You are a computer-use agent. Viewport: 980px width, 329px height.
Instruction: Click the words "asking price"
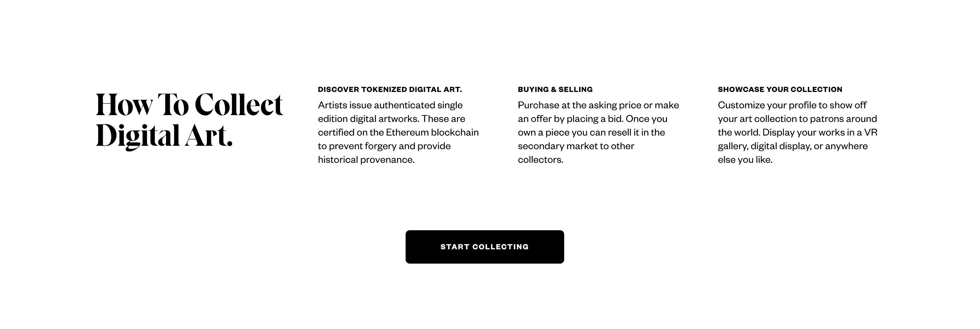tap(618, 105)
